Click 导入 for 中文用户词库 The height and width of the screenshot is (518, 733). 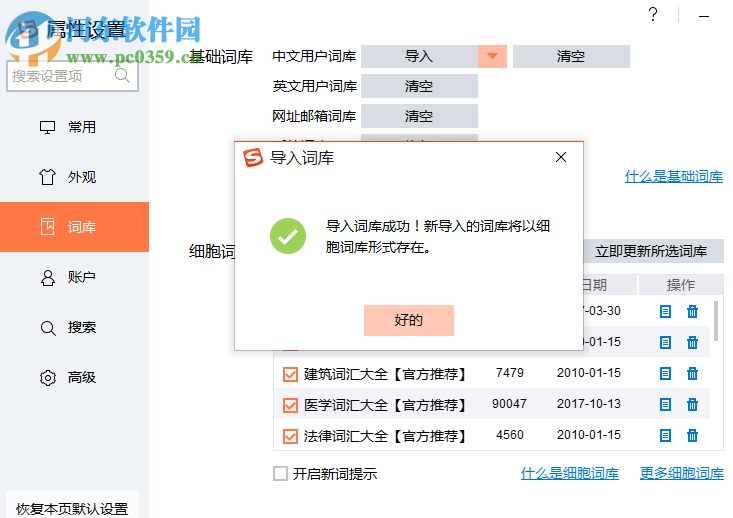[x=419, y=57]
